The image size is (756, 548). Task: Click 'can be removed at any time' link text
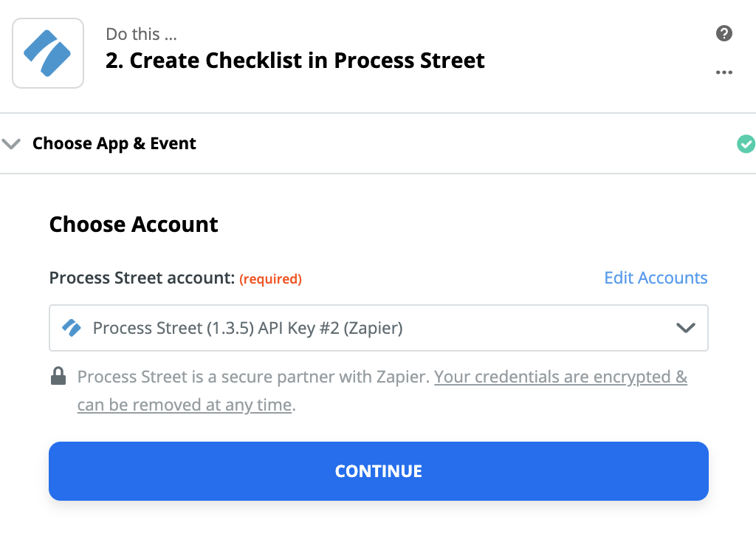point(185,405)
